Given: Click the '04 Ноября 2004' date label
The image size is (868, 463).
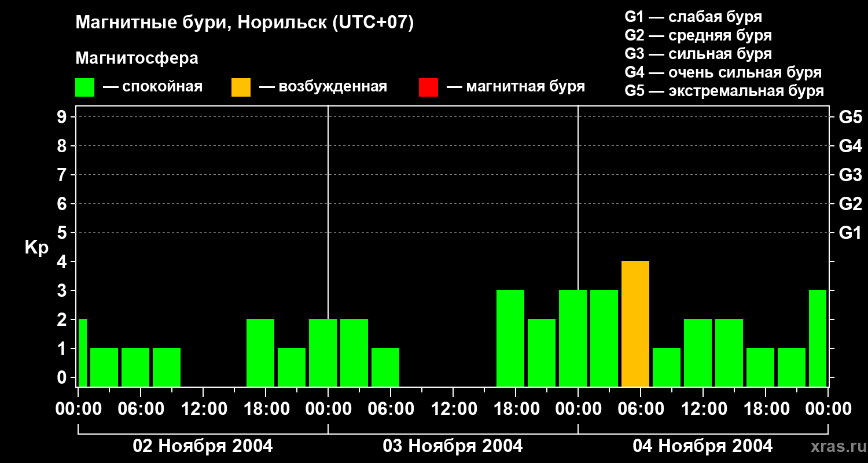Looking at the screenshot, I should (703, 446).
